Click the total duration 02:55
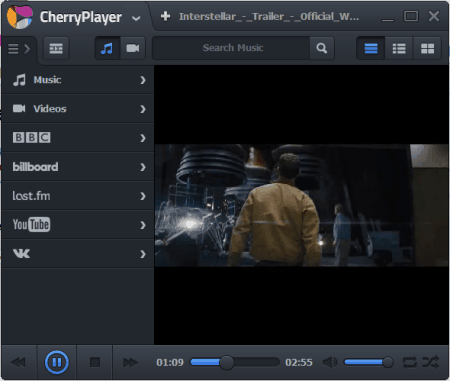450x381 pixels. coord(299,362)
